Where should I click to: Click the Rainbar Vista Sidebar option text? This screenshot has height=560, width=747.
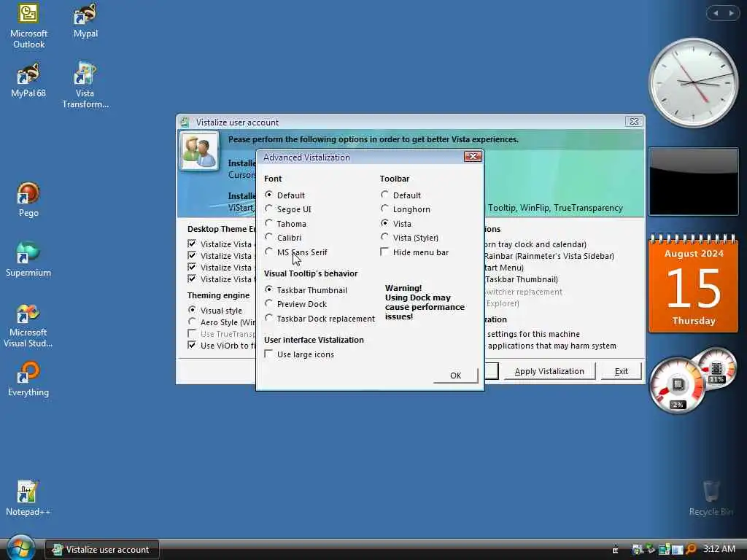[549, 256]
